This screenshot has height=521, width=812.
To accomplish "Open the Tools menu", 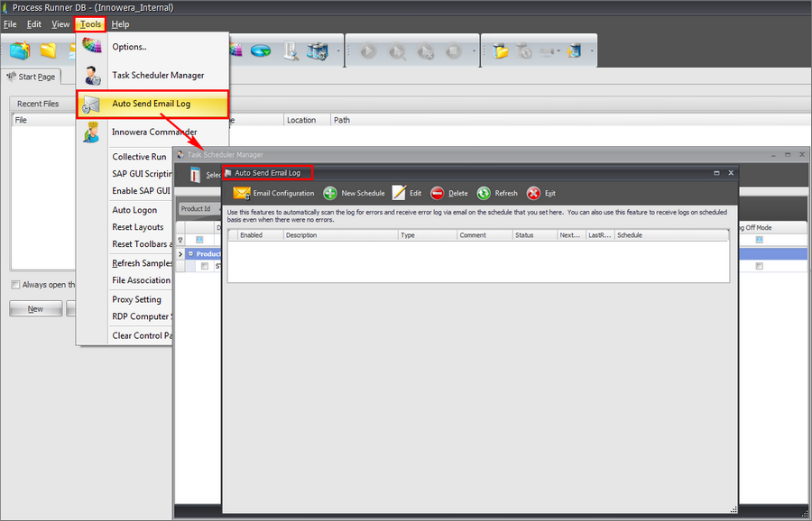I will (90, 24).
